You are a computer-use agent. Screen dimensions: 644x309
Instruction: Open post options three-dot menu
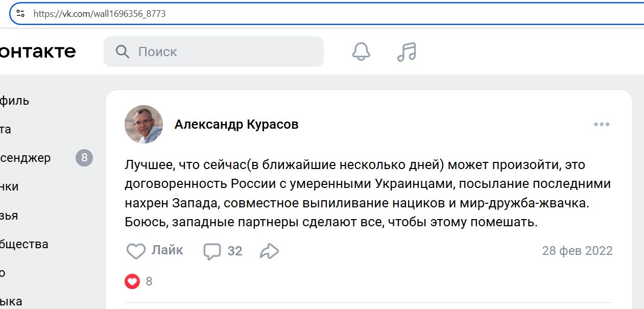pyautogui.click(x=602, y=125)
